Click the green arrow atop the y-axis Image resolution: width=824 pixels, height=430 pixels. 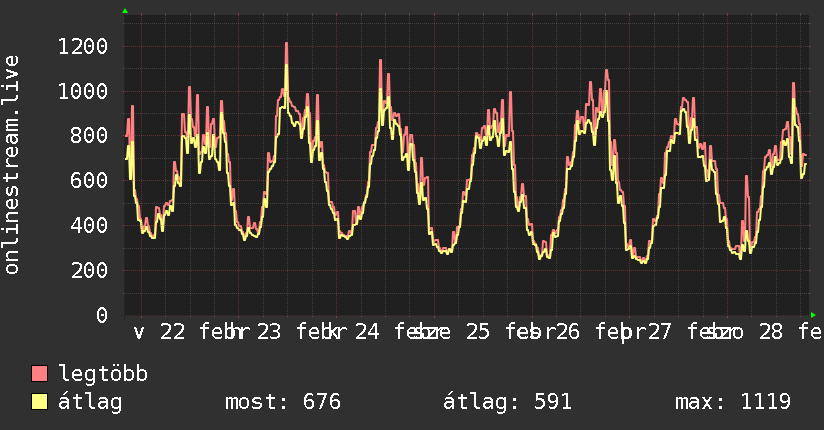(x=125, y=11)
